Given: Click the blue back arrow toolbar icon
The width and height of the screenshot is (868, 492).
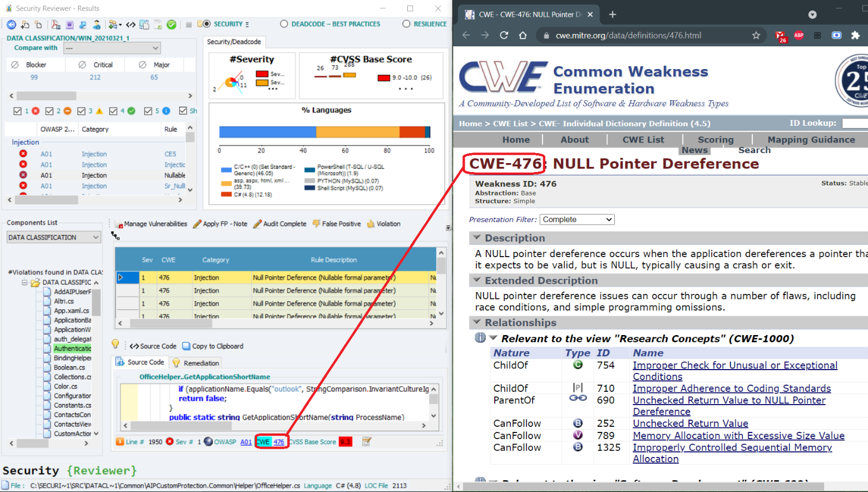Looking at the screenshot, I should click(x=11, y=24).
